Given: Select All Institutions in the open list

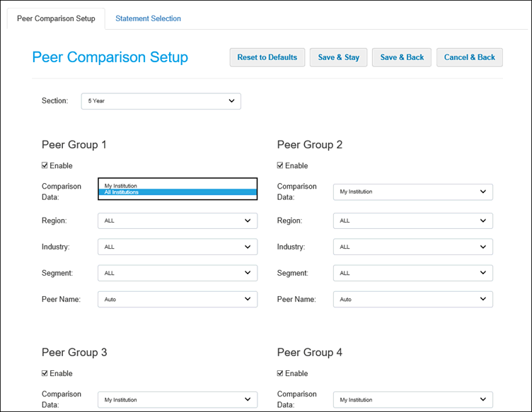Looking at the screenshot, I should tap(177, 192).
